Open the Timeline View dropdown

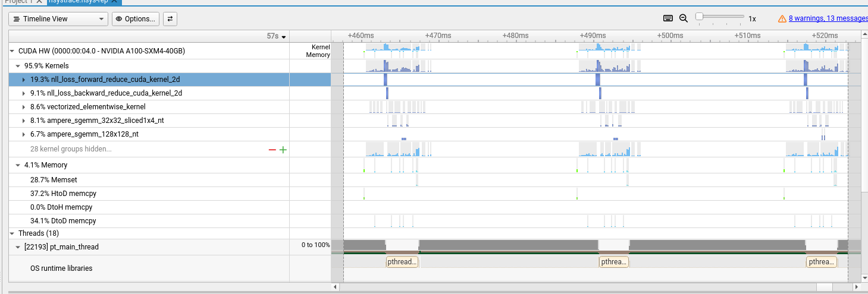(x=58, y=19)
